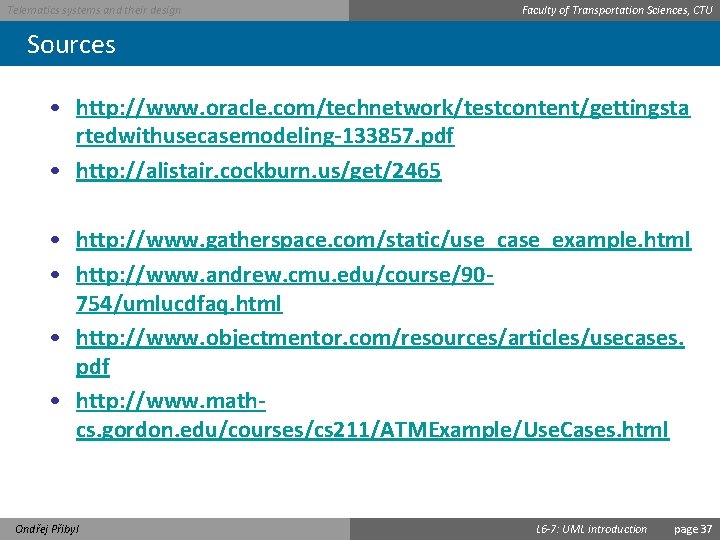
Task: Click 'Faculty of Transportation Sciences, CTU' header text
Action: [x=617, y=10]
